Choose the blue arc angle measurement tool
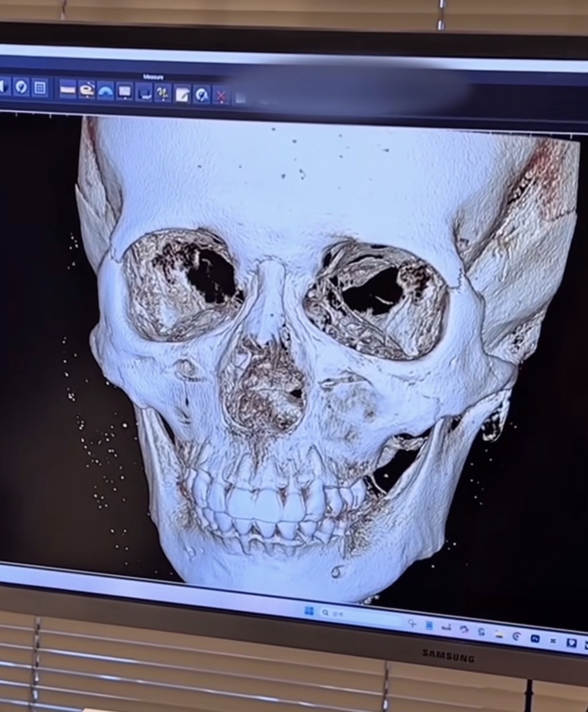 106,91
